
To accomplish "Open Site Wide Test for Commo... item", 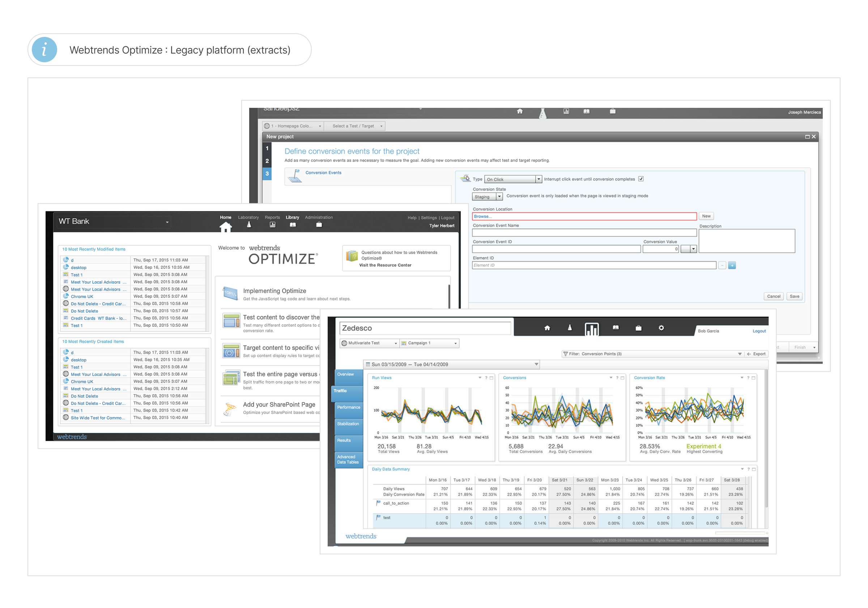I will tap(98, 418).
